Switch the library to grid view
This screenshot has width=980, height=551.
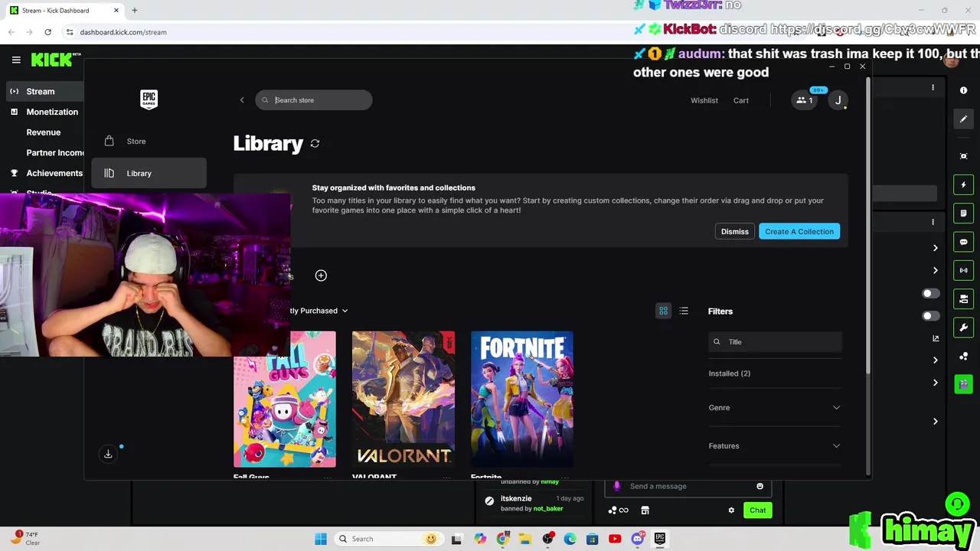tap(664, 311)
